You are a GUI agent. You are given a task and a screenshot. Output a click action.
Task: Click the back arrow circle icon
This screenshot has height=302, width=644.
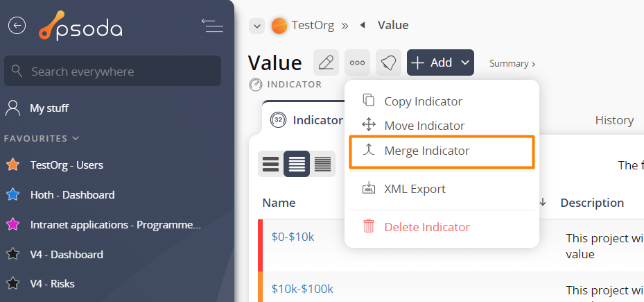pos(17,26)
